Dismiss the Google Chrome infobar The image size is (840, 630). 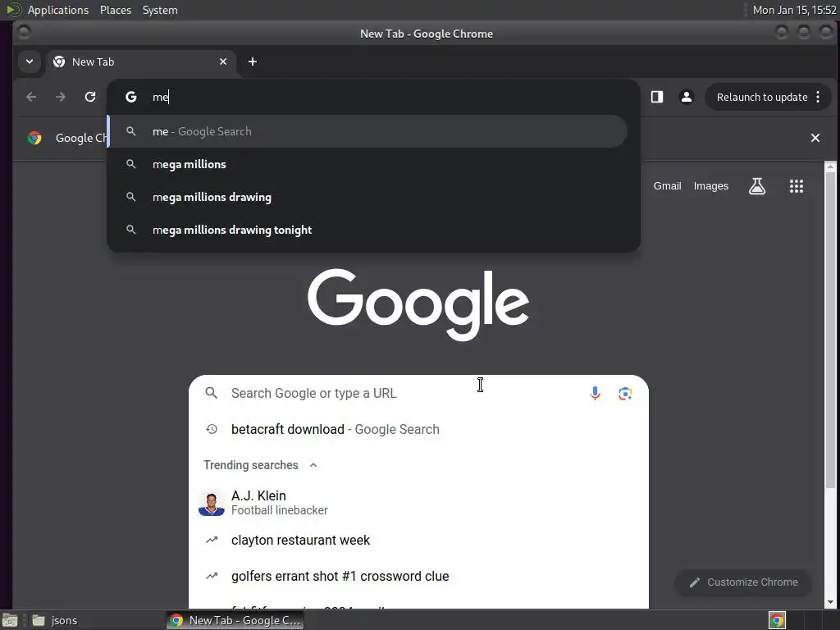pyautogui.click(x=815, y=138)
